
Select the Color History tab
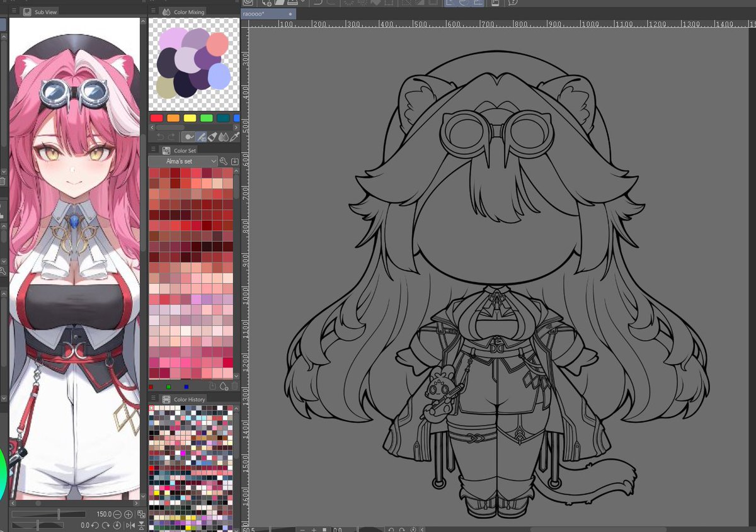tap(183, 400)
